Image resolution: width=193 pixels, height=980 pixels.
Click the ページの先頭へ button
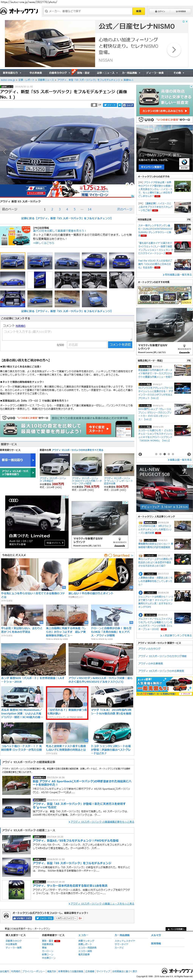coord(176,929)
